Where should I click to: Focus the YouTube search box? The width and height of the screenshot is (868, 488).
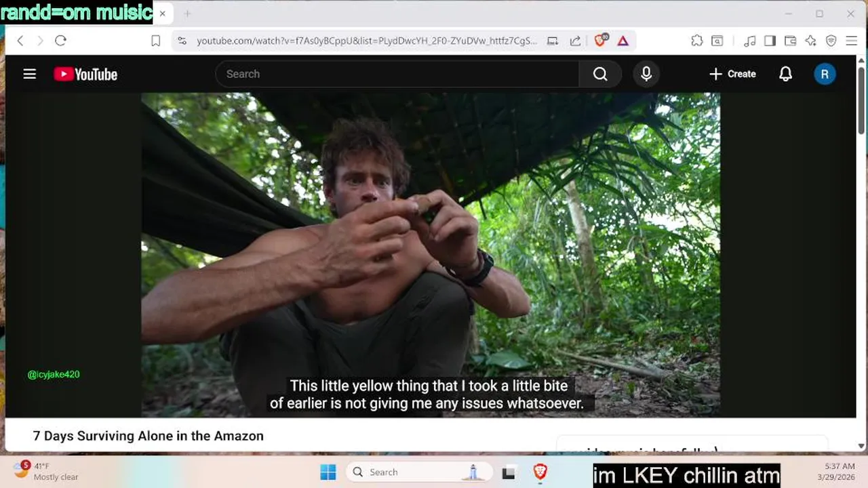397,74
